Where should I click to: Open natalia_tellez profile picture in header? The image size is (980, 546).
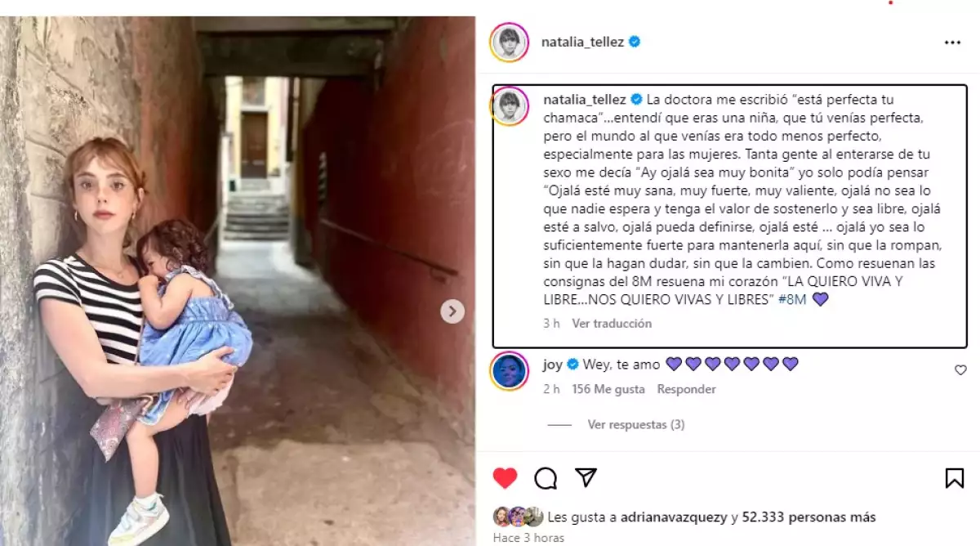pos(509,42)
